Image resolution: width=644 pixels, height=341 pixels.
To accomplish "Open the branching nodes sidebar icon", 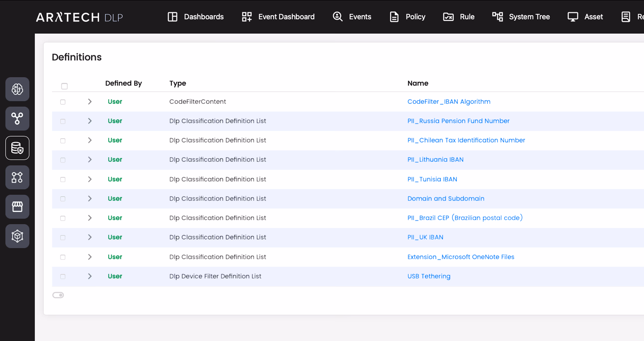I will point(17,118).
